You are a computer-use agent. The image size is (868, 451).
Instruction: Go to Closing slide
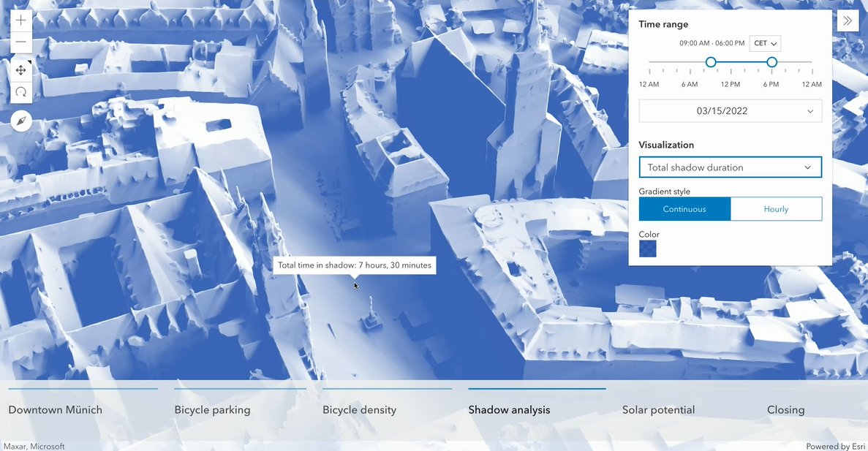click(x=785, y=409)
